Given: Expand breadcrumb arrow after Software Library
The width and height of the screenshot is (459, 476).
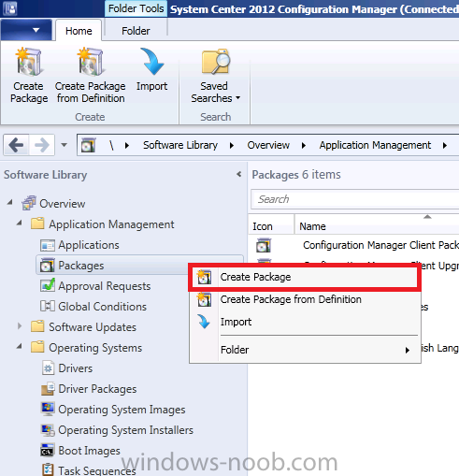Looking at the screenshot, I should point(232,145).
